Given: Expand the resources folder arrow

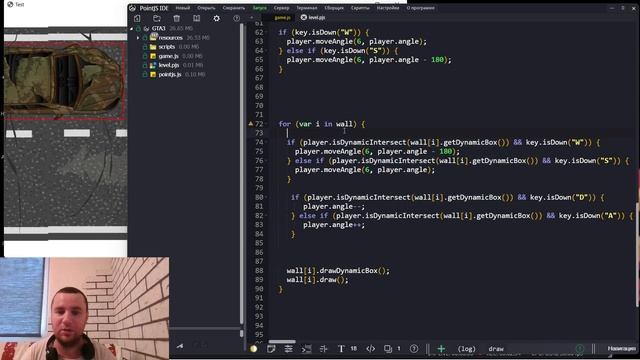Looking at the screenshot, I should coord(138,38).
